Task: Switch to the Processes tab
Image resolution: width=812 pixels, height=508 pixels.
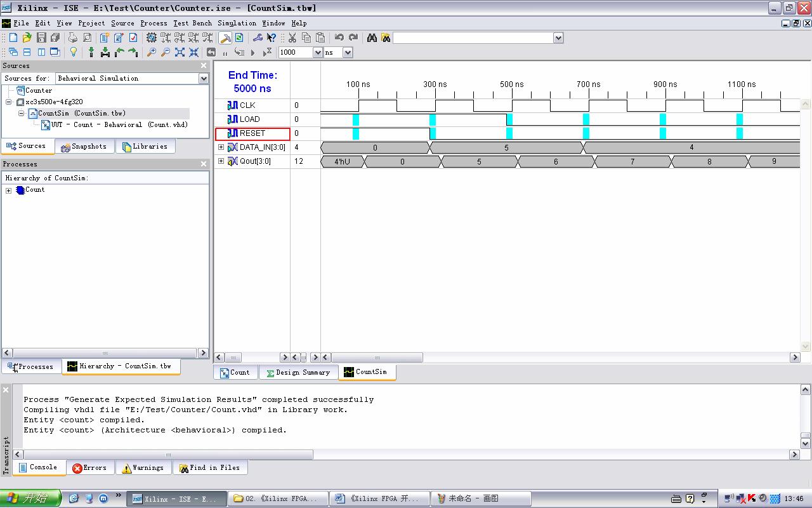Action: pyautogui.click(x=31, y=366)
